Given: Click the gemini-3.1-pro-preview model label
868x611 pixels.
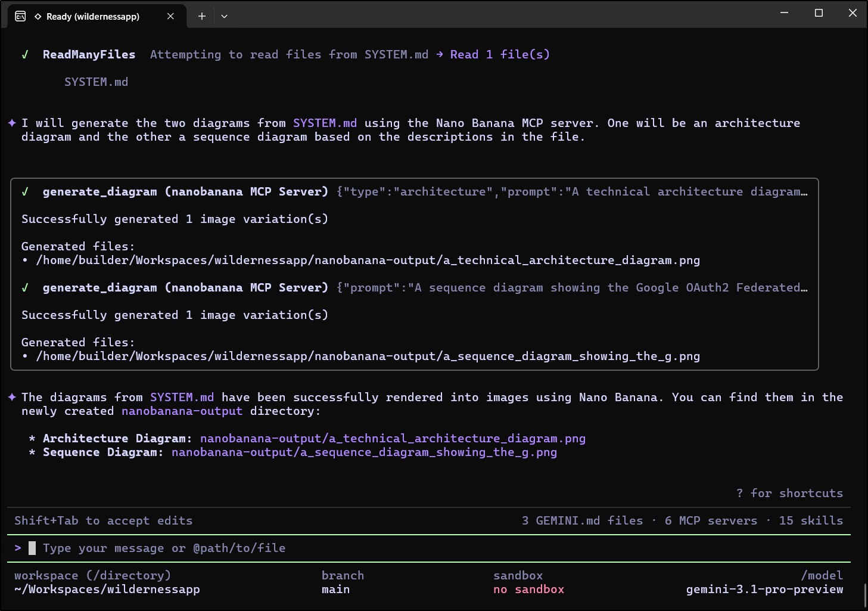Looking at the screenshot, I should (x=764, y=590).
